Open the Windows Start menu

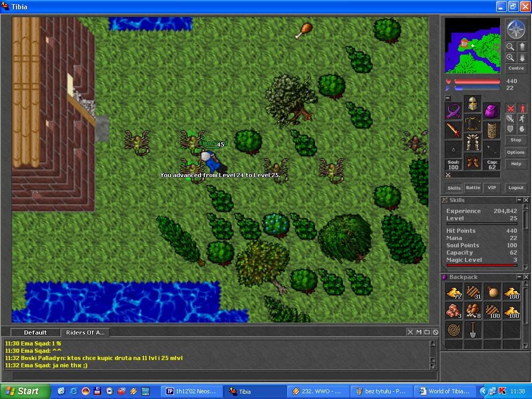tap(25, 391)
